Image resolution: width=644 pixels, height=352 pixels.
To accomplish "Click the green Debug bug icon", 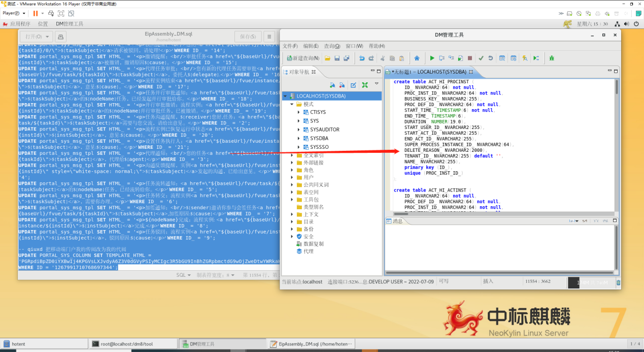I will click(551, 58).
